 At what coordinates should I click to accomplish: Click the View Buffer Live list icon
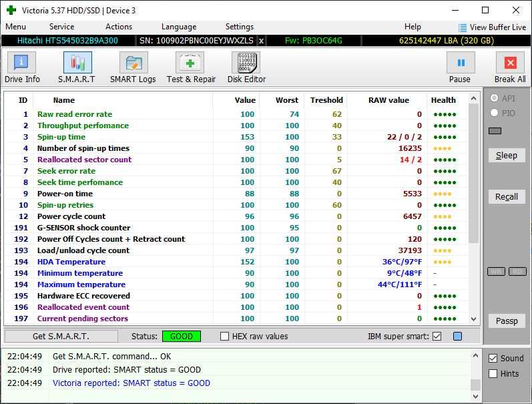point(462,27)
